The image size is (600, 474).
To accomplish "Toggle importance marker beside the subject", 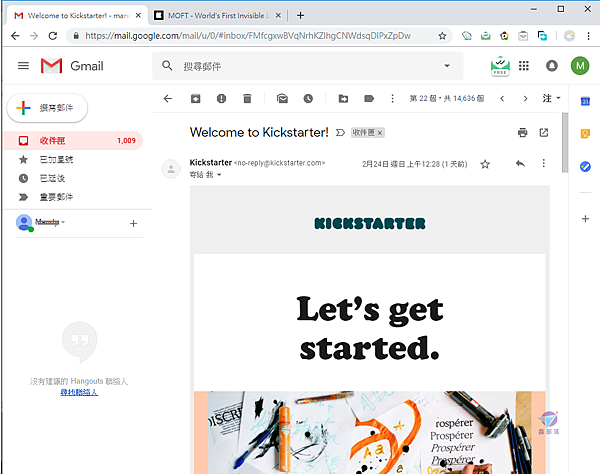I will [340, 133].
